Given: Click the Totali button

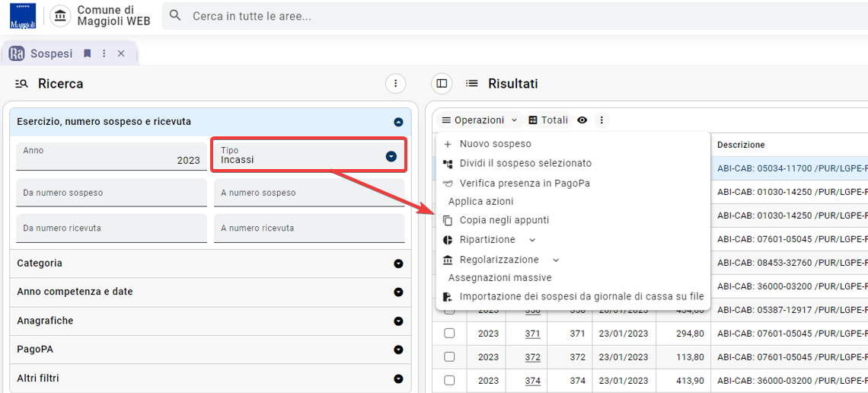Looking at the screenshot, I should [548, 120].
